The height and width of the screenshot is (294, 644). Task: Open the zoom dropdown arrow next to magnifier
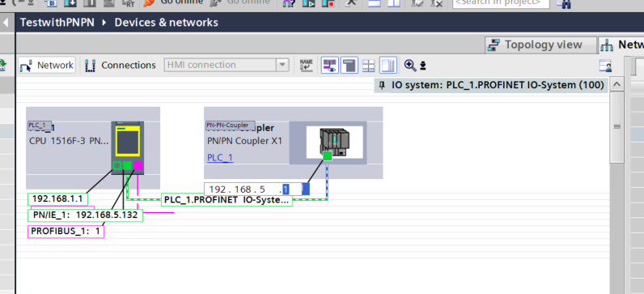423,66
